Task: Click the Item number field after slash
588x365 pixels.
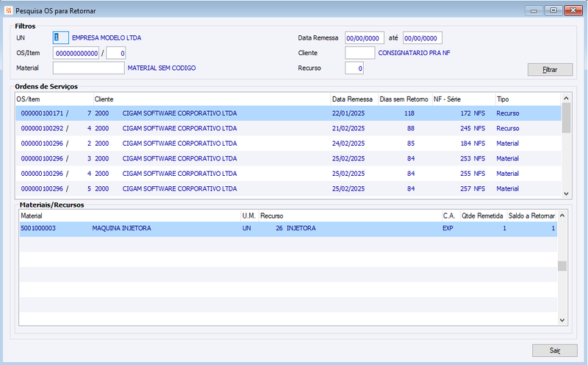Action: click(x=116, y=53)
